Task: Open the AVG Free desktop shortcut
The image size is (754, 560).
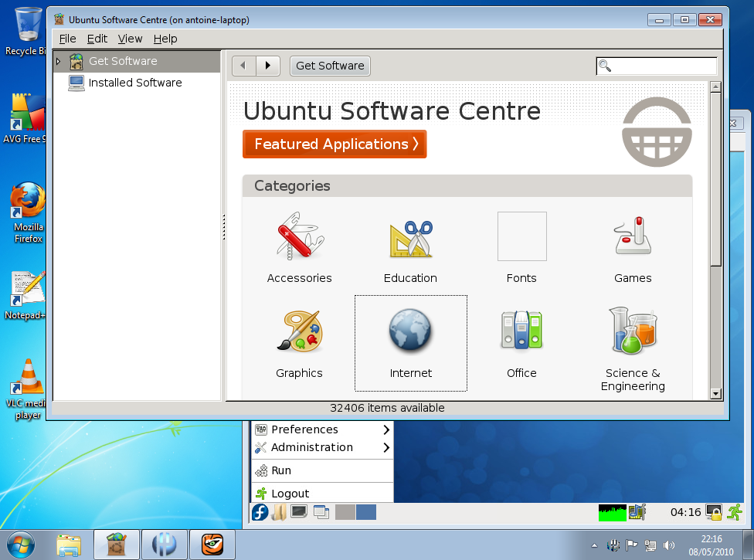Action: (x=26, y=118)
